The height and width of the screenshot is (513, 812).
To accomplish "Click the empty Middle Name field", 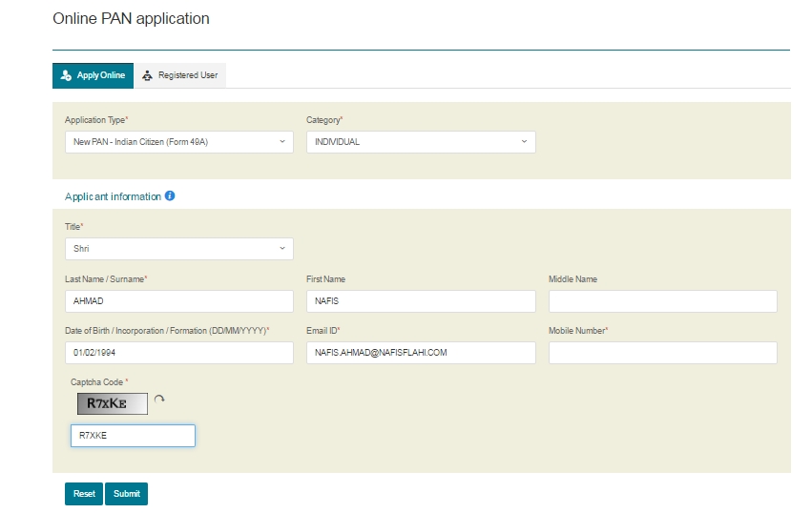I will coord(663,300).
